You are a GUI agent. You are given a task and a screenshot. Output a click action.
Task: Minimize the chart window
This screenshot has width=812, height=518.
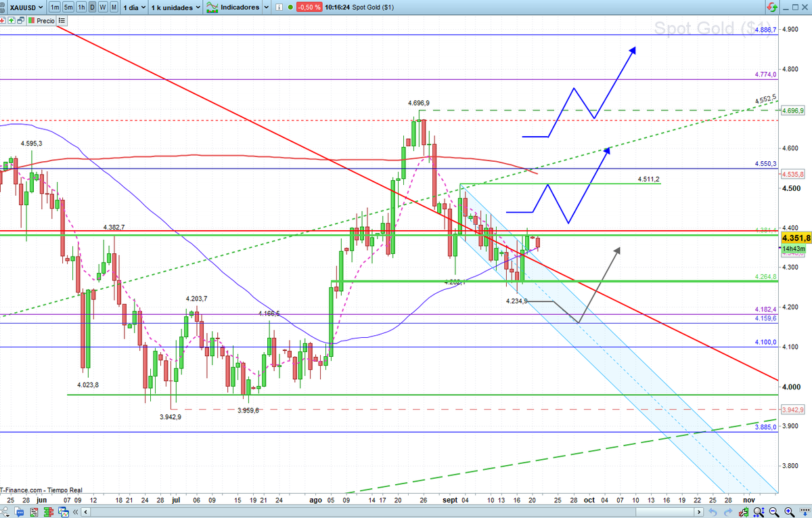coord(786,9)
